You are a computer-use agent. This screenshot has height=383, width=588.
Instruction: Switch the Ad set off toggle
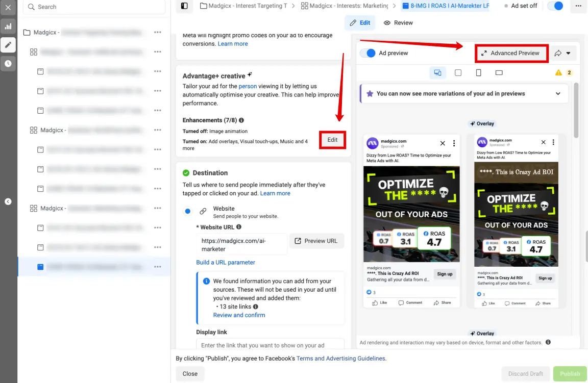click(x=556, y=6)
